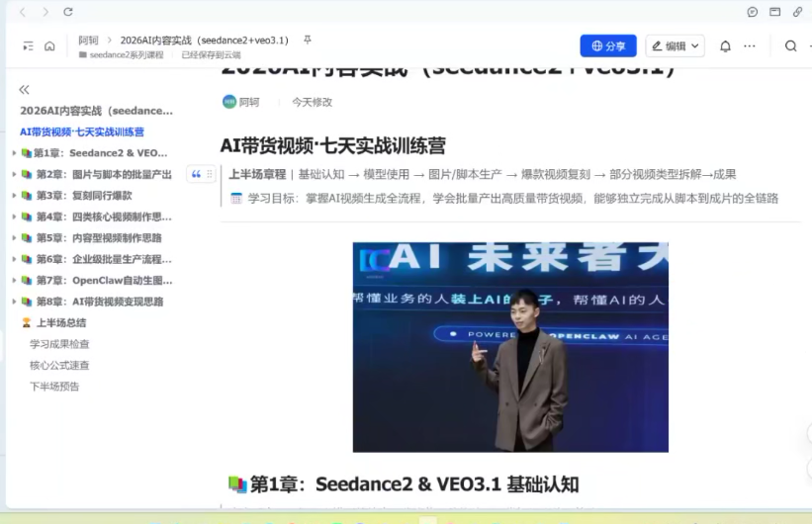Image resolution: width=812 pixels, height=524 pixels.
Task: Click the 今天修改 timestamp text
Action: coord(313,102)
